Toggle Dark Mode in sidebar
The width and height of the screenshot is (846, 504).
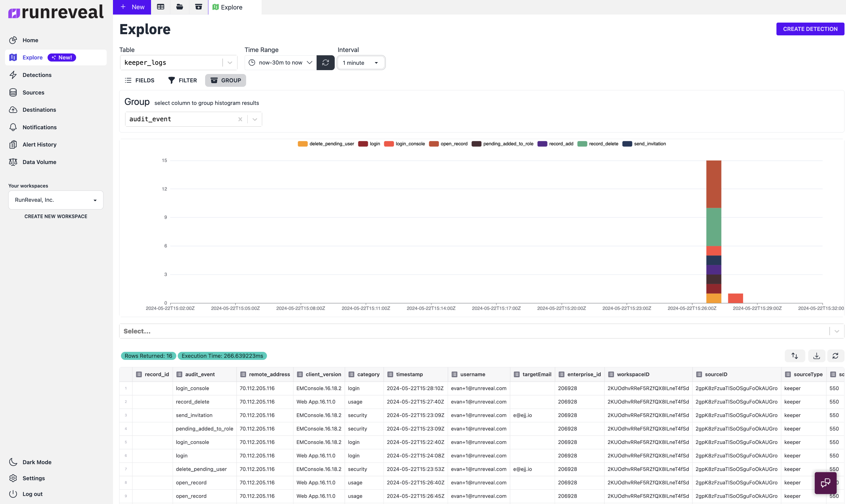(x=37, y=462)
